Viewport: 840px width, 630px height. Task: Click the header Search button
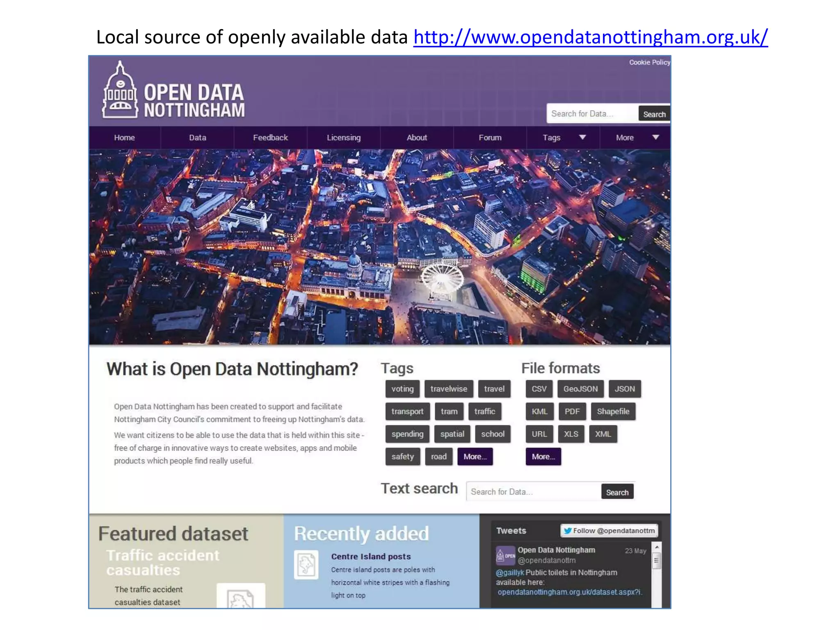pos(654,114)
